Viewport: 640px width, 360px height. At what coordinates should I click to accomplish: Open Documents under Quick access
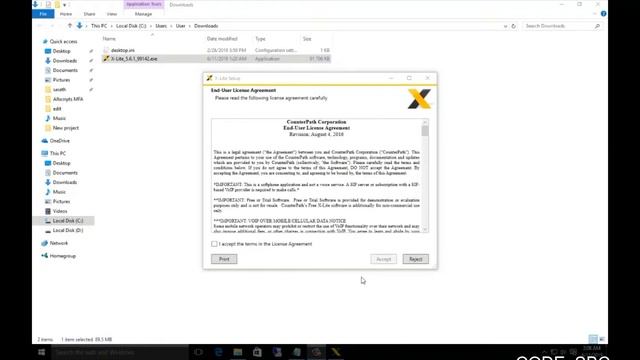(x=65, y=70)
